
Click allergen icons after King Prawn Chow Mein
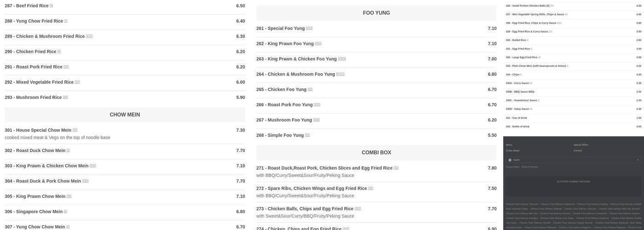(x=69, y=196)
